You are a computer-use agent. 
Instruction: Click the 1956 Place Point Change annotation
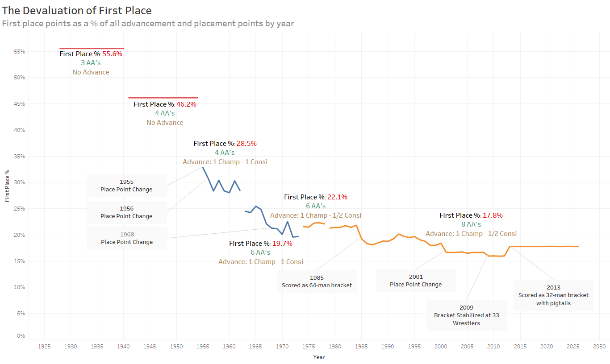pyautogui.click(x=126, y=212)
